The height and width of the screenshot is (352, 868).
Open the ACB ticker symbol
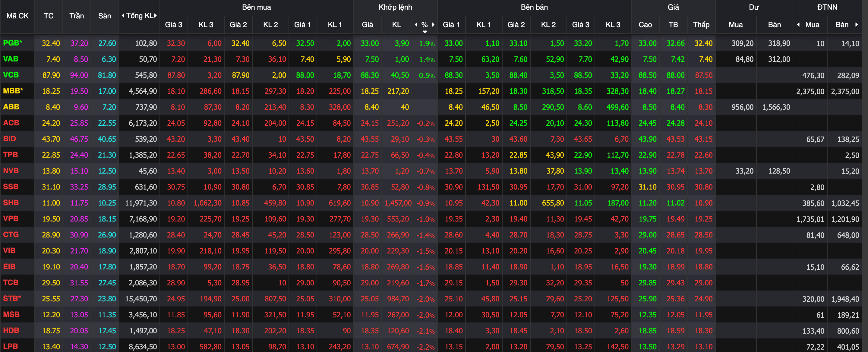point(11,123)
